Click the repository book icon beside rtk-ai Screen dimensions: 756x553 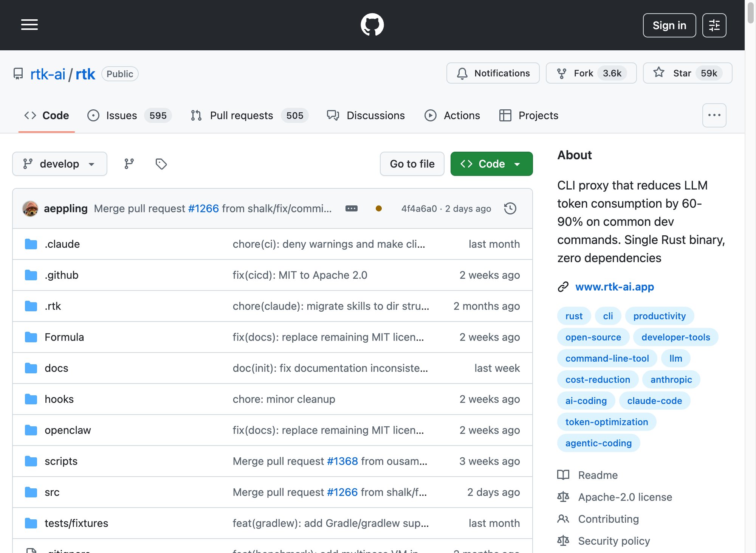click(18, 74)
